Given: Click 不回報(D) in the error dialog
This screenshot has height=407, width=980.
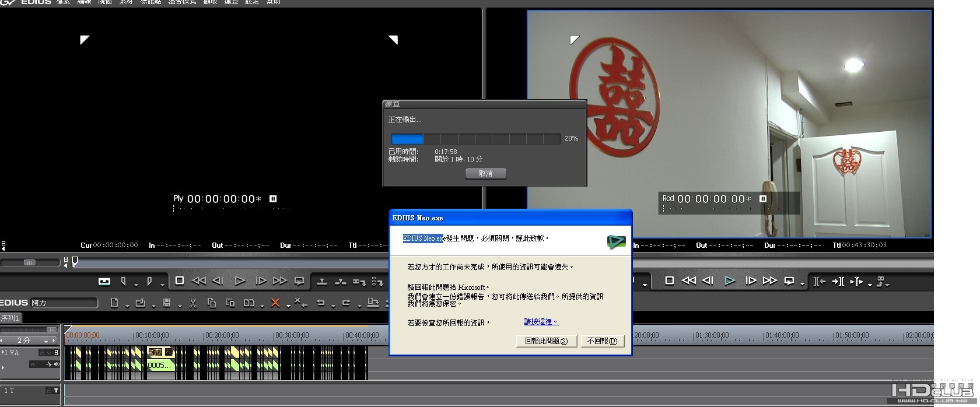Looking at the screenshot, I should 603,341.
